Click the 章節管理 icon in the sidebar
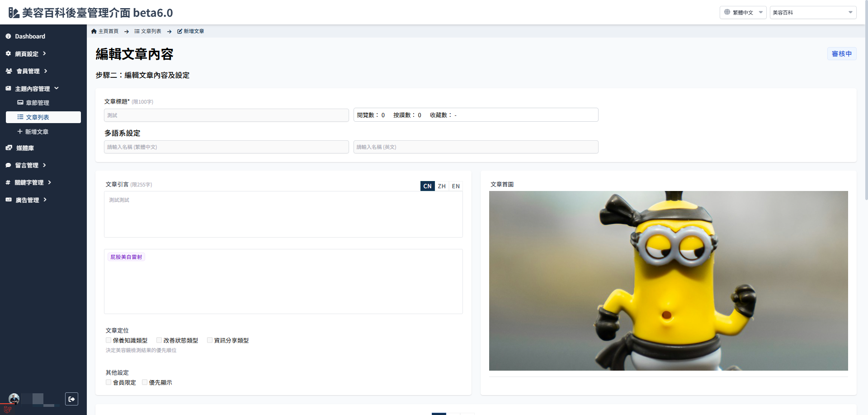Image resolution: width=868 pixels, height=415 pixels. click(x=20, y=103)
